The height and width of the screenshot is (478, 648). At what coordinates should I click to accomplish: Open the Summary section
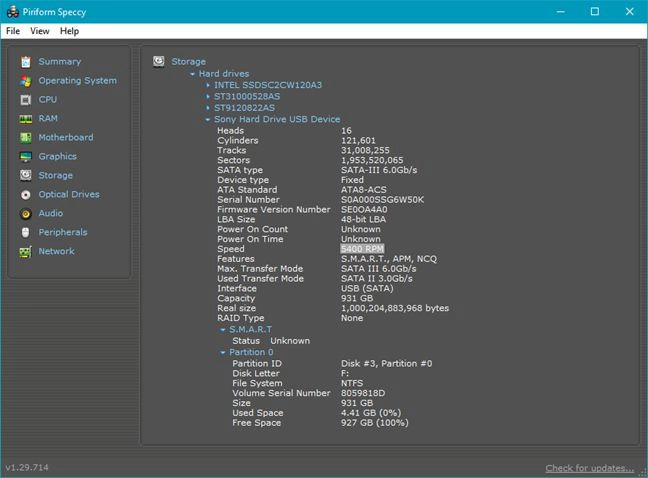(60, 62)
